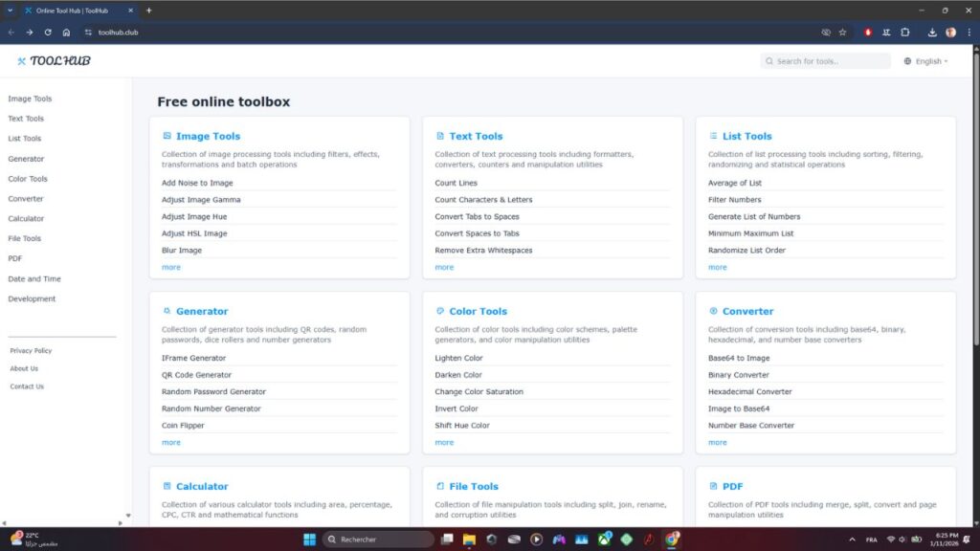This screenshot has height=551, width=980.
Task: Click the more link under Image Tools
Action: [170, 267]
